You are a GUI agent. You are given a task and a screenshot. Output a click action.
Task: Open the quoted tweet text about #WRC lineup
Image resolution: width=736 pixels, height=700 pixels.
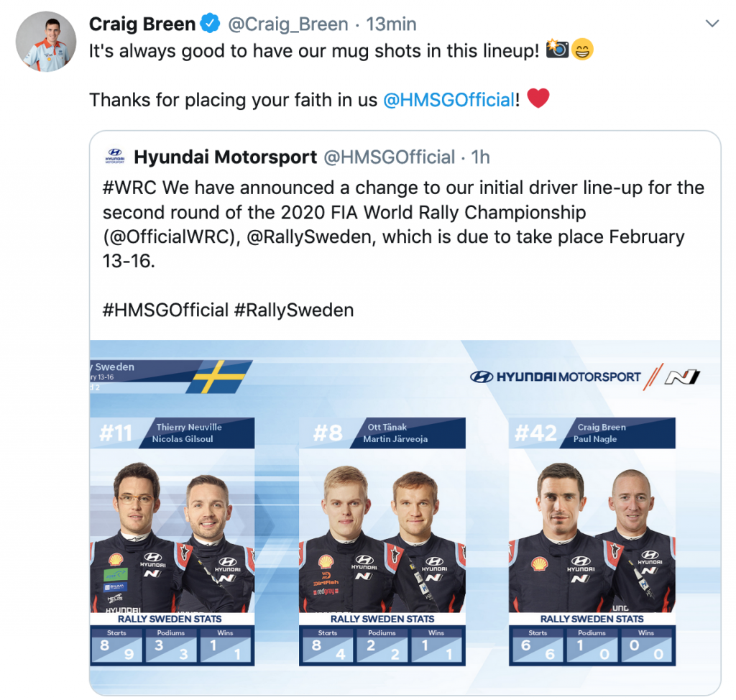coord(403,224)
